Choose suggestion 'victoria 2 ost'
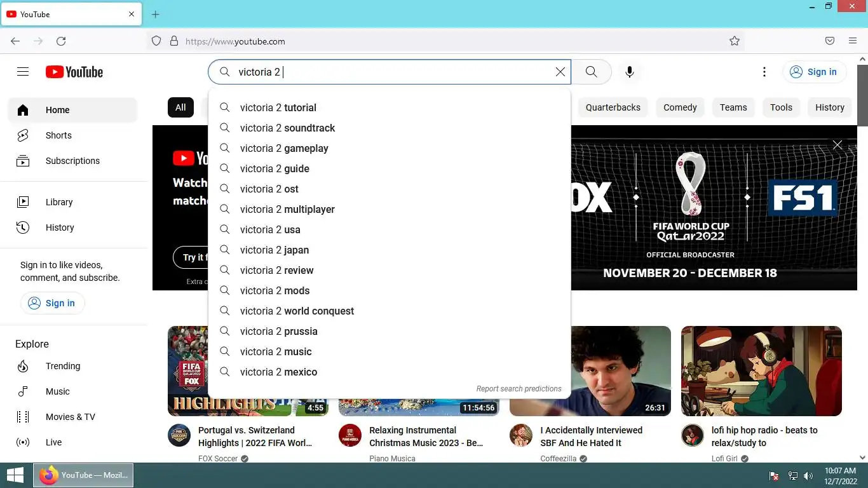868x488 pixels. pyautogui.click(x=389, y=189)
